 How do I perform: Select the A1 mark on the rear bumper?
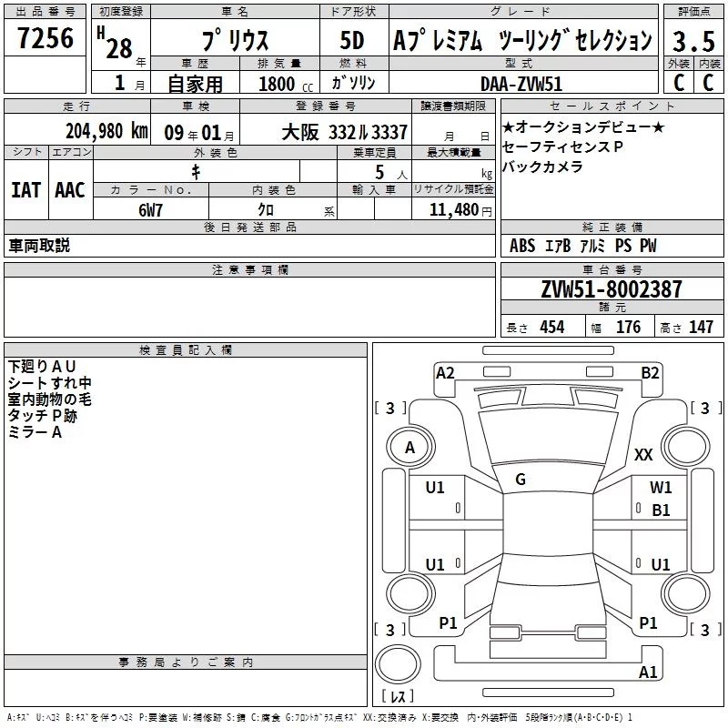[x=648, y=672]
